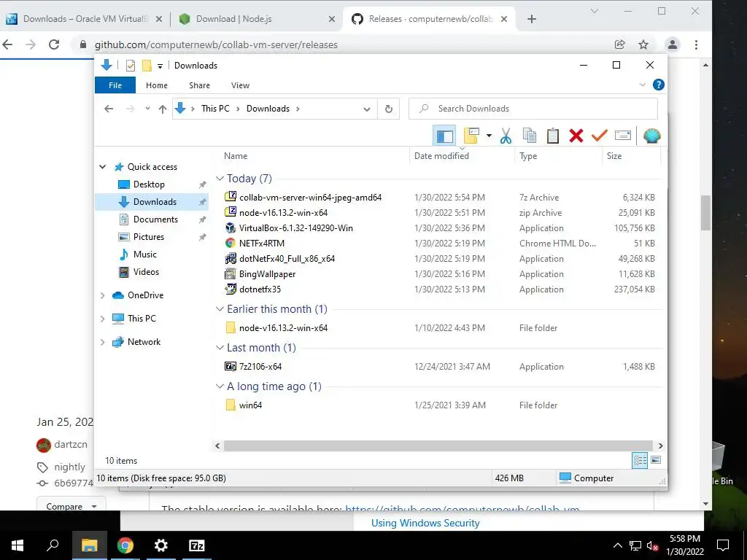Image resolution: width=747 pixels, height=560 pixels.
Task: Collapse the Quick access tree node
Action: [102, 167]
